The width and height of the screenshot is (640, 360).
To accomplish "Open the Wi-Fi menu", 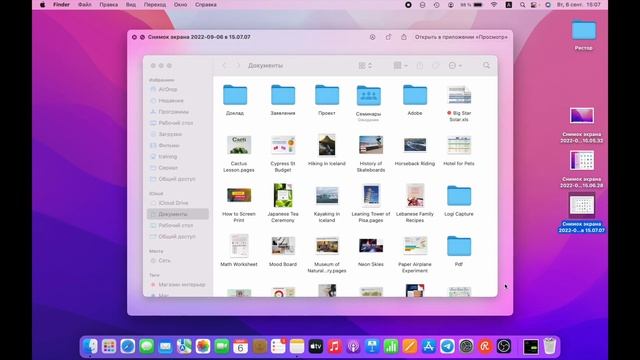I will pyautogui.click(x=494, y=4).
